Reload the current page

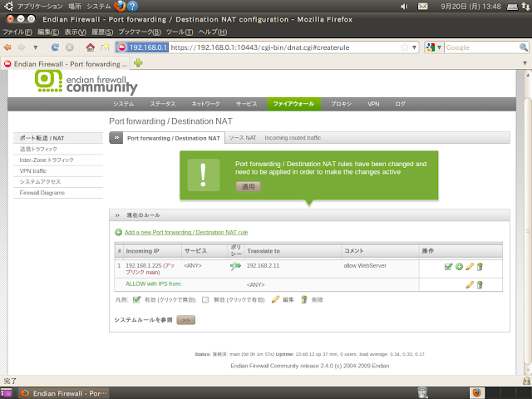pyautogui.click(x=55, y=47)
